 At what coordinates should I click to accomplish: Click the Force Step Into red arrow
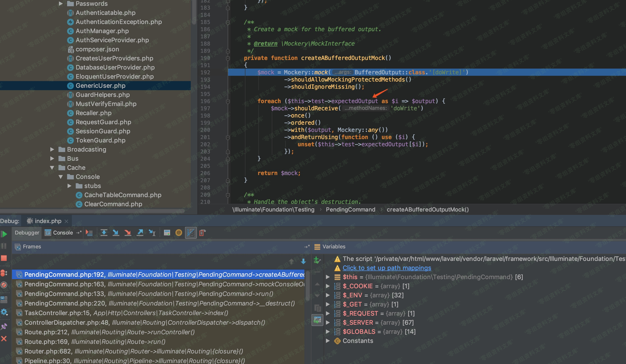point(128,233)
